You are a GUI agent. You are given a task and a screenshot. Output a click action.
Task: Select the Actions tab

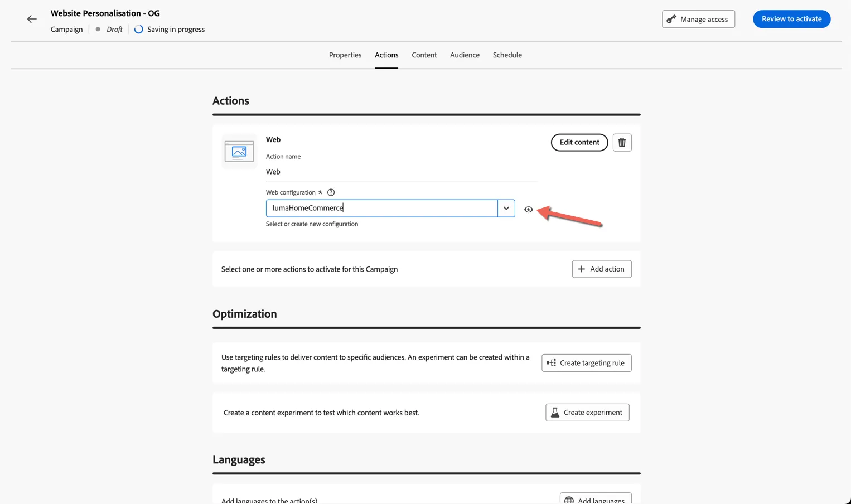pos(386,55)
